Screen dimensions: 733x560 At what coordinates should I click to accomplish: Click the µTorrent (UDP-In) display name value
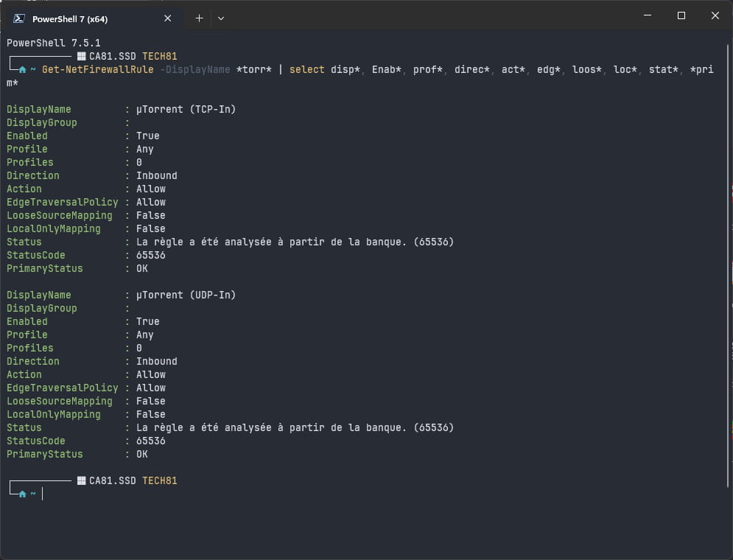(x=186, y=295)
